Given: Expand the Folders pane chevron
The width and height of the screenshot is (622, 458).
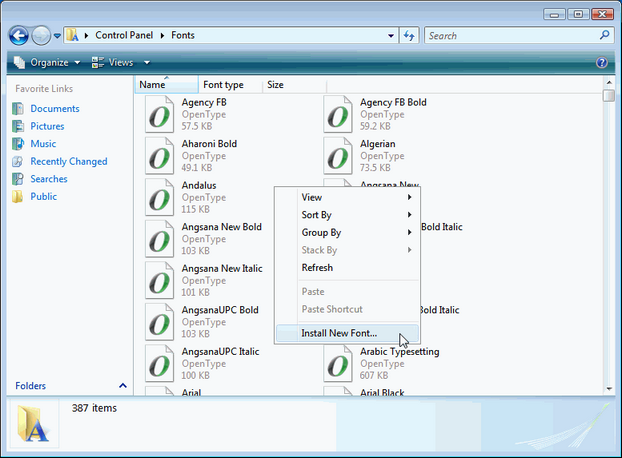Looking at the screenshot, I should pyautogui.click(x=123, y=385).
